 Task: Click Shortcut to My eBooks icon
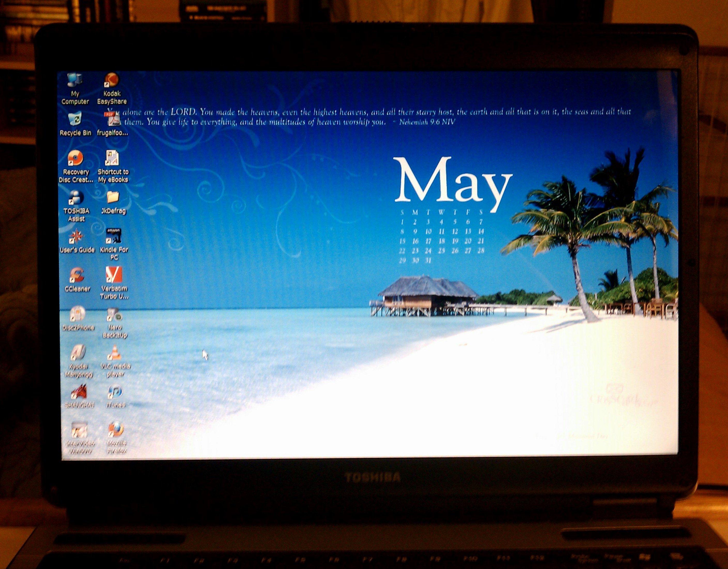tap(112, 158)
